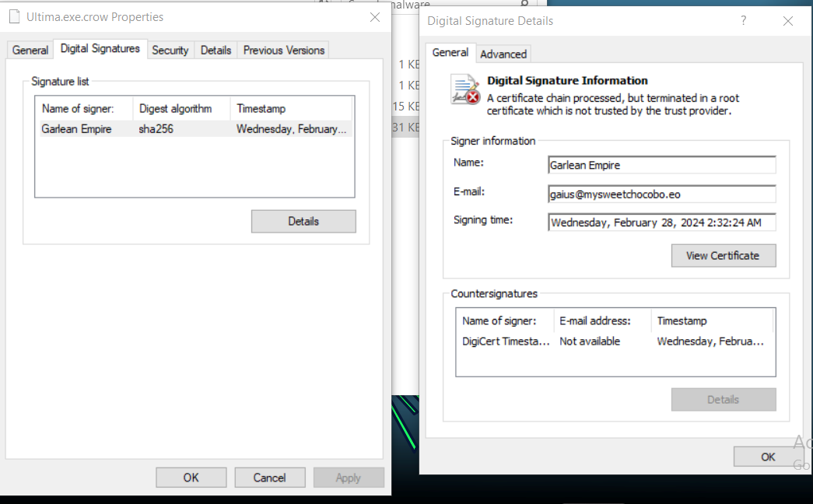Image resolution: width=813 pixels, height=504 pixels.
Task: Click the Signing time field
Action: (x=661, y=222)
